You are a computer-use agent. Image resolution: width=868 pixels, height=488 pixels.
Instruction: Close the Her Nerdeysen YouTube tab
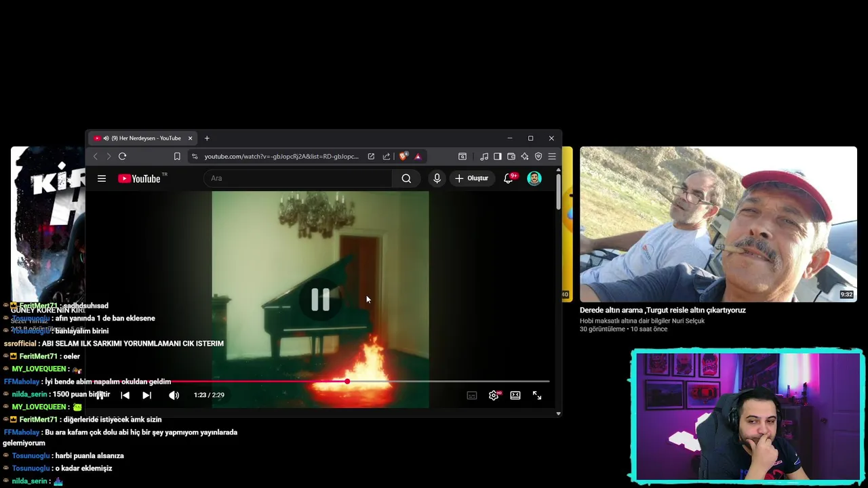click(x=190, y=138)
